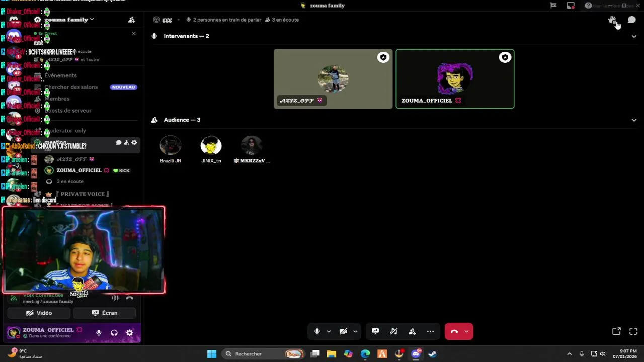Open File Explorer from taskbar
The width and height of the screenshot is (644, 362).
[x=332, y=354]
